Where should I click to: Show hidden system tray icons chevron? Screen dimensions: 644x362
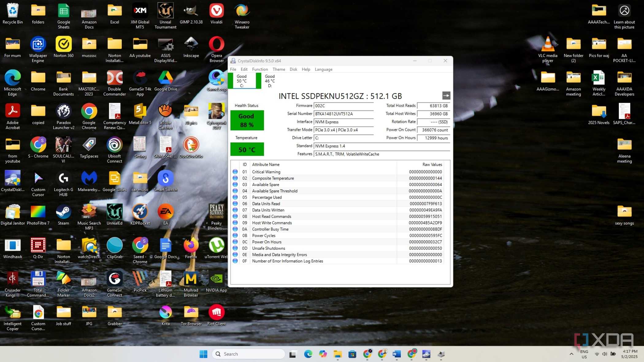click(571, 354)
